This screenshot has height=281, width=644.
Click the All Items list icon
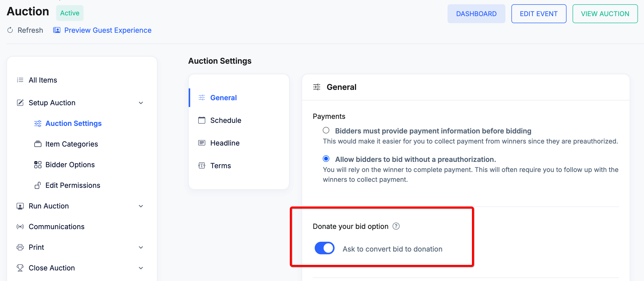[20, 80]
